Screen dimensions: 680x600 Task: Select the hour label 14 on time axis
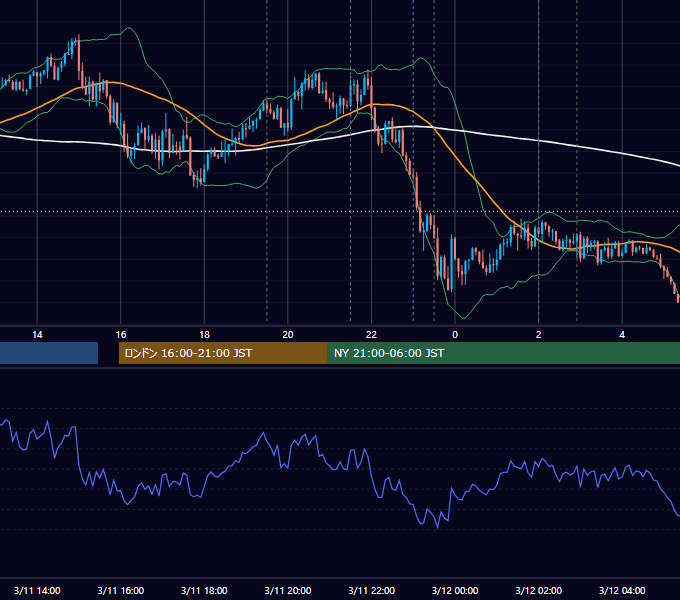(x=37, y=335)
